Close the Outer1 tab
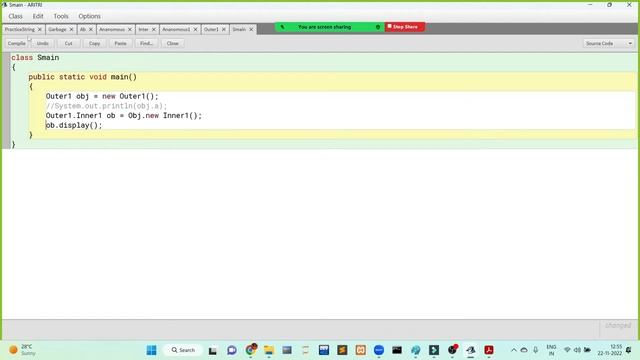 pos(223,29)
